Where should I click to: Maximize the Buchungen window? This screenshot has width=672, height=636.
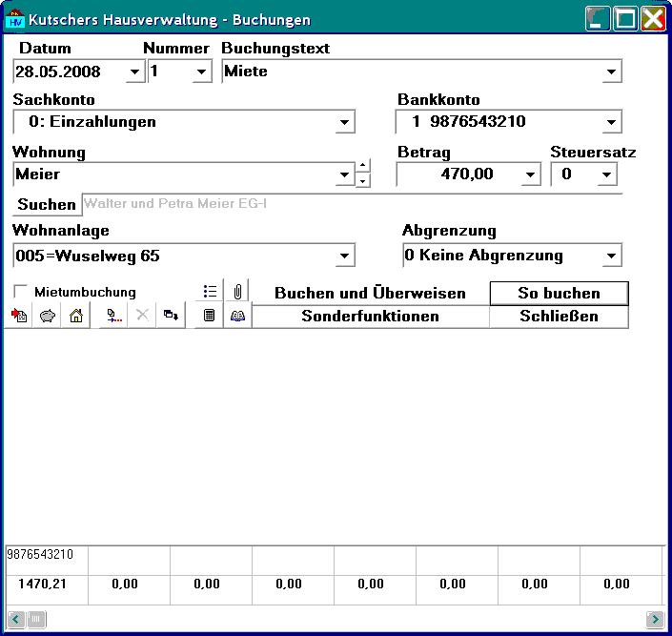625,19
